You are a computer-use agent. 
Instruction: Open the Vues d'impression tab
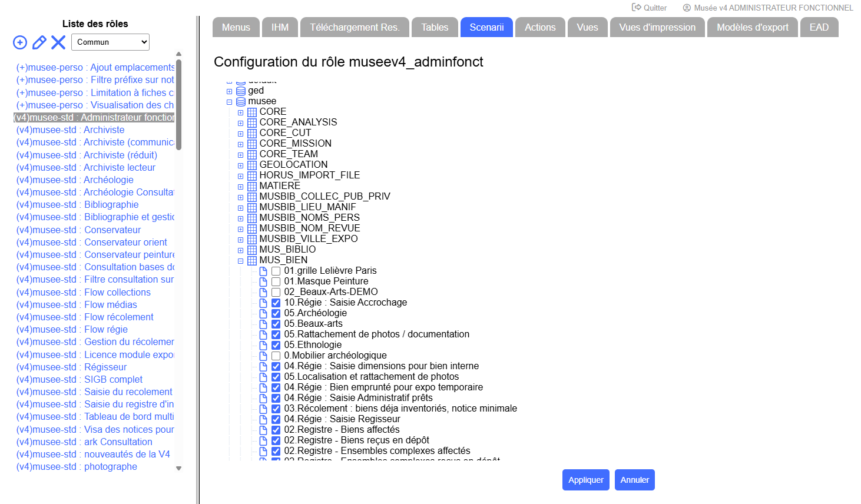tap(657, 27)
